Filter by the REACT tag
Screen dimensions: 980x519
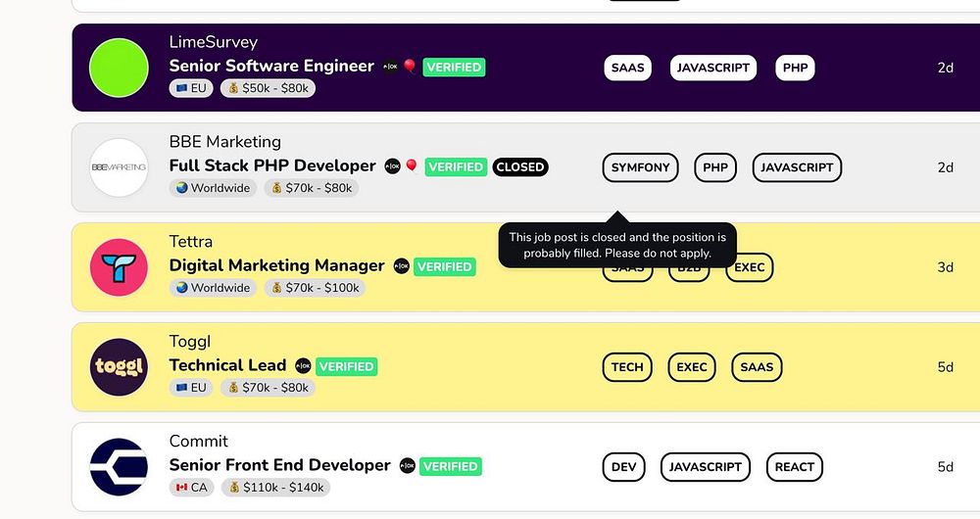click(x=794, y=467)
